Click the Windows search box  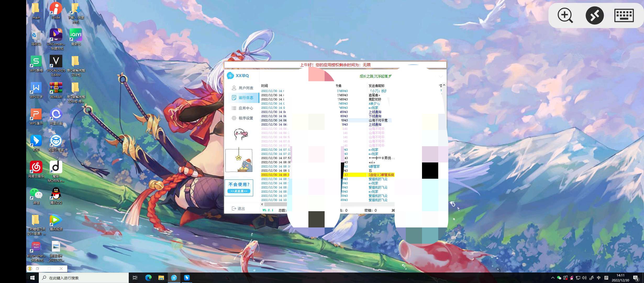click(x=84, y=278)
